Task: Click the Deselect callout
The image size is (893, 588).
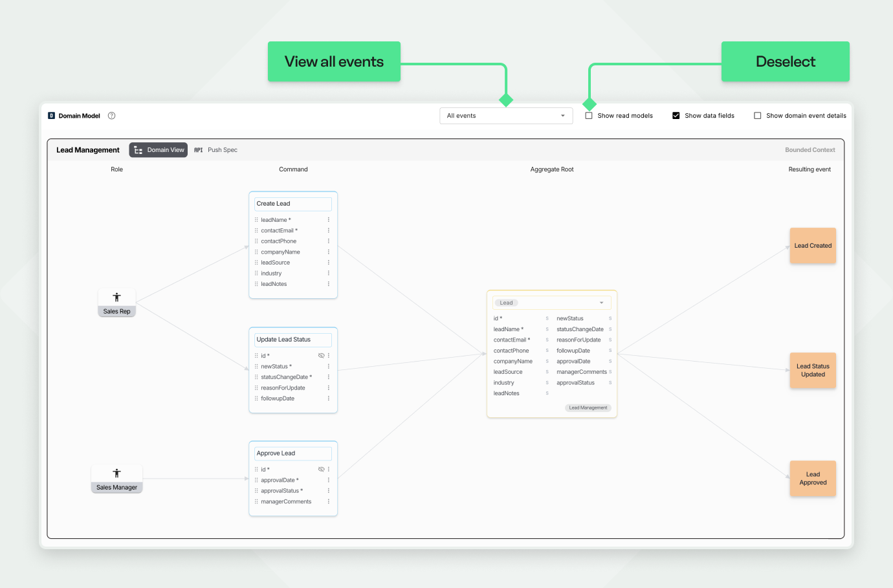Action: pos(786,61)
